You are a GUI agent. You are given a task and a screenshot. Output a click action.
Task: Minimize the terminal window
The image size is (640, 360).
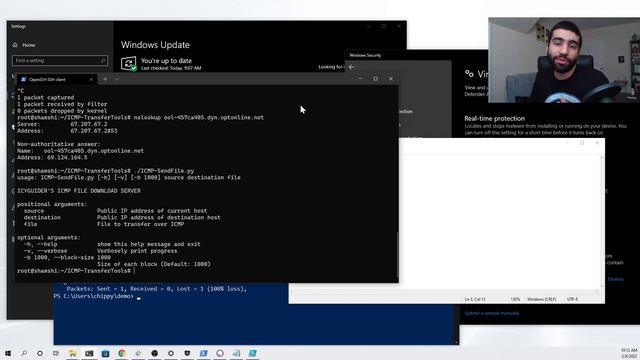point(360,78)
